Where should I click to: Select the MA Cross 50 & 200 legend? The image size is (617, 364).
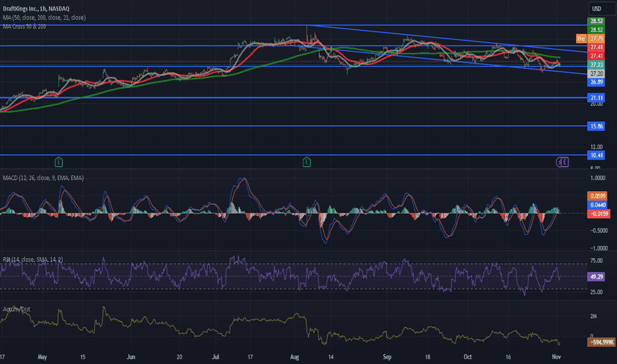coord(24,26)
